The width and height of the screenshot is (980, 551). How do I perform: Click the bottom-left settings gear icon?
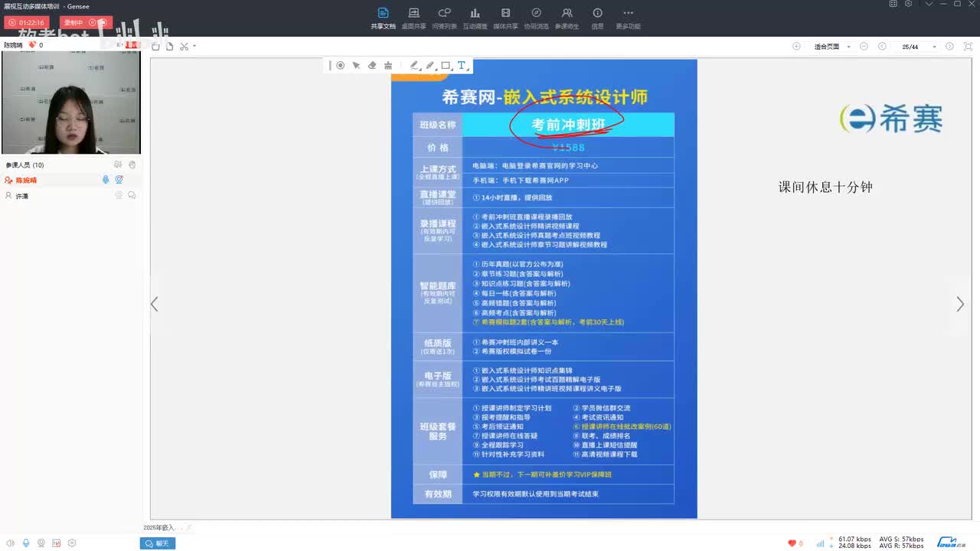click(x=72, y=543)
